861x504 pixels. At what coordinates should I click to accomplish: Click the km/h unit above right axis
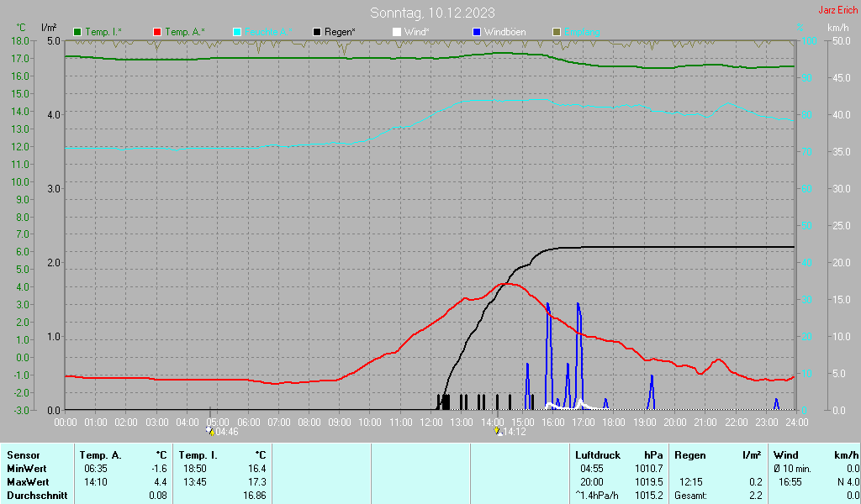point(837,28)
